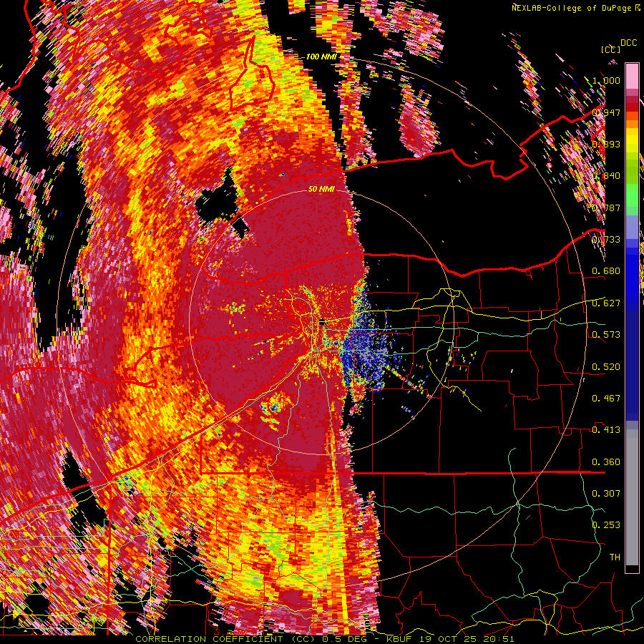Click the 50 NMI range ring label

pyautogui.click(x=321, y=189)
